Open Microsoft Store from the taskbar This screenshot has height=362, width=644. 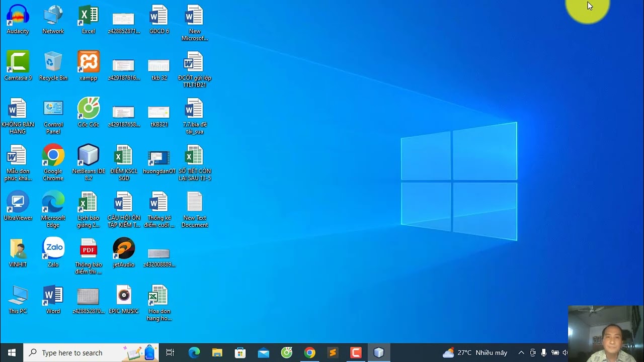pyautogui.click(x=240, y=352)
